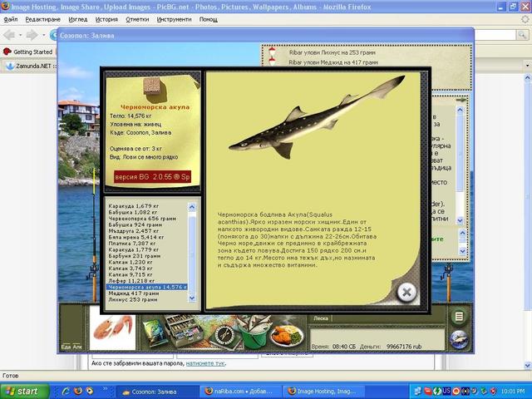This screenshot has width=532, height=399.
Task: Click the Firefox search magnifier button
Action: coord(521,35)
